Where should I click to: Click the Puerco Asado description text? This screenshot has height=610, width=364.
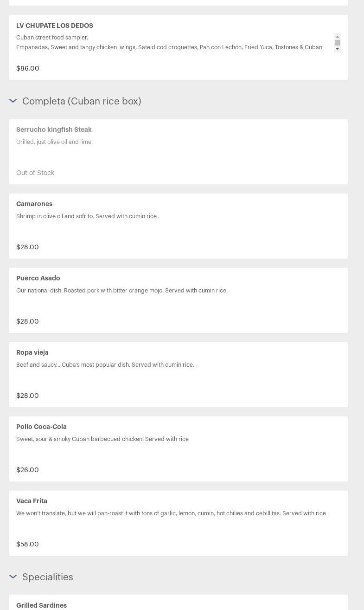(122, 291)
